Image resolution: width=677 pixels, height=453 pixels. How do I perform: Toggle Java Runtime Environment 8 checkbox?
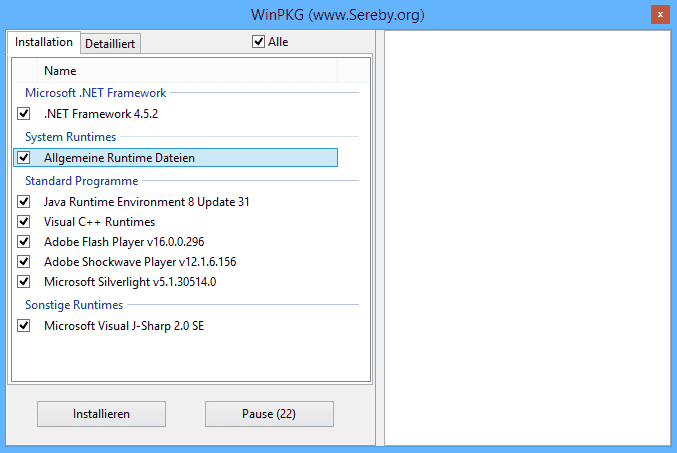(24, 202)
